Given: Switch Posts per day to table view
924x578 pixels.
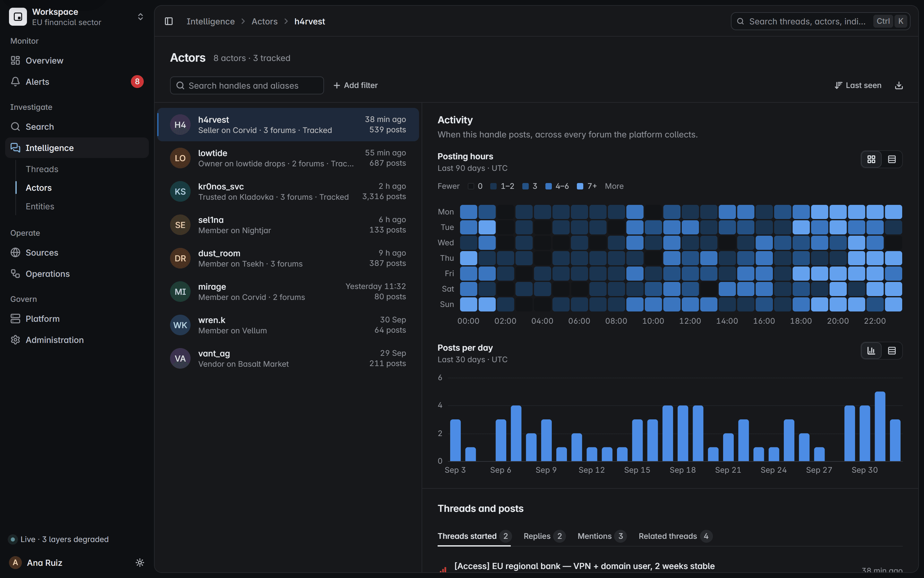Looking at the screenshot, I should point(892,351).
